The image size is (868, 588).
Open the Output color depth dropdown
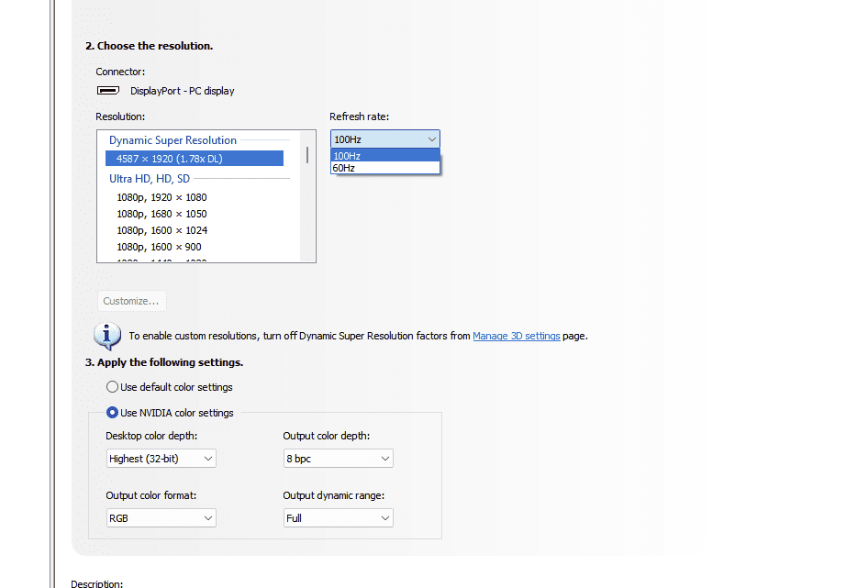click(339, 459)
